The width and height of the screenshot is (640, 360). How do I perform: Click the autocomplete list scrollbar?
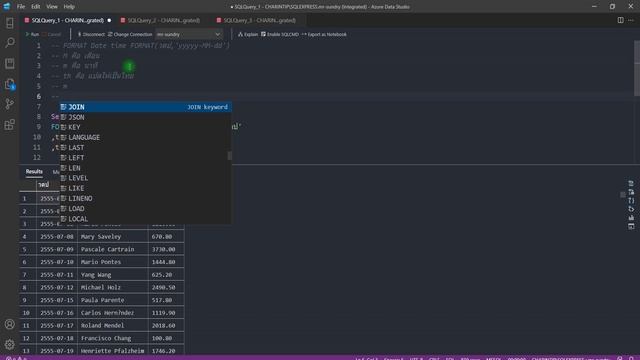[229, 156]
